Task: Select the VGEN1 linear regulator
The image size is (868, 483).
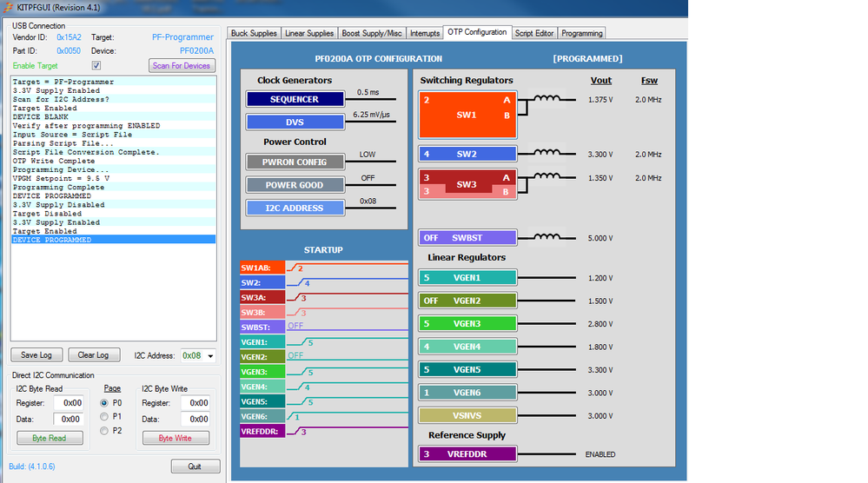Action: pos(467,278)
